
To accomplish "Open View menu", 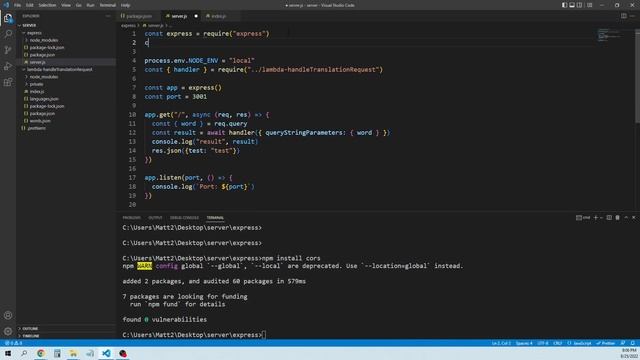I will click(x=66, y=5).
